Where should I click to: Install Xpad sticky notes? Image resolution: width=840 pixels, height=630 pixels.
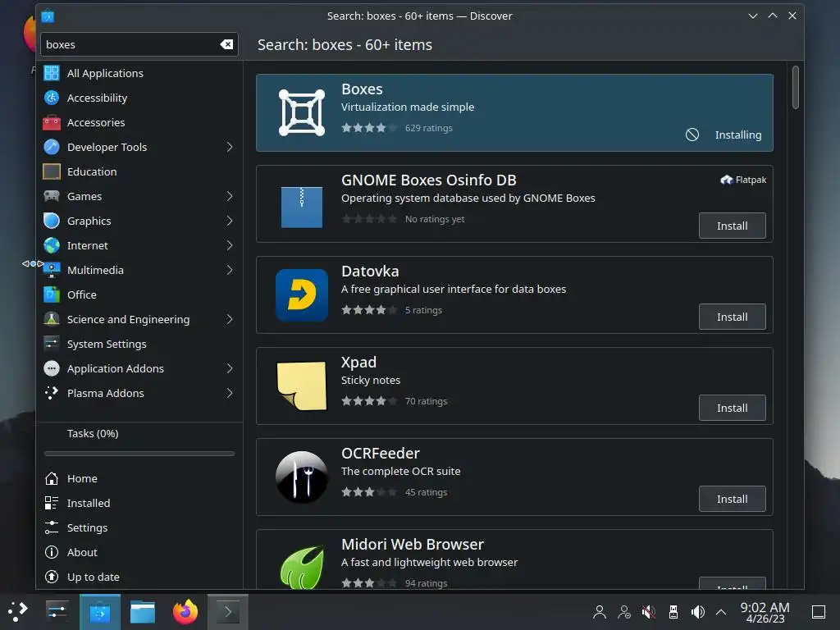(732, 408)
